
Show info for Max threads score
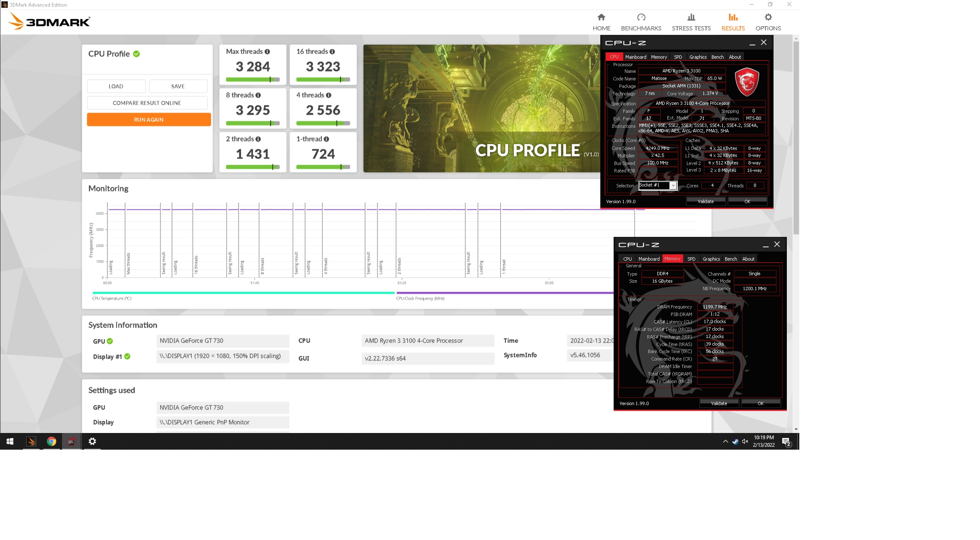click(267, 52)
